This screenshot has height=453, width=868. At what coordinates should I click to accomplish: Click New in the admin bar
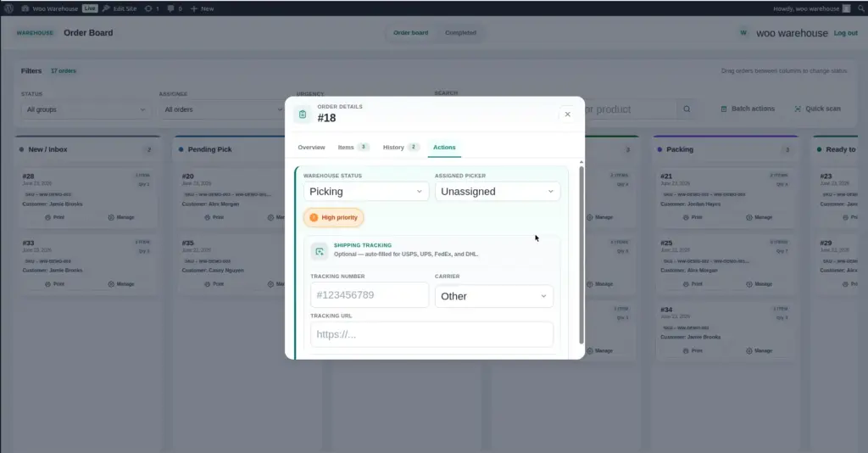[202, 8]
